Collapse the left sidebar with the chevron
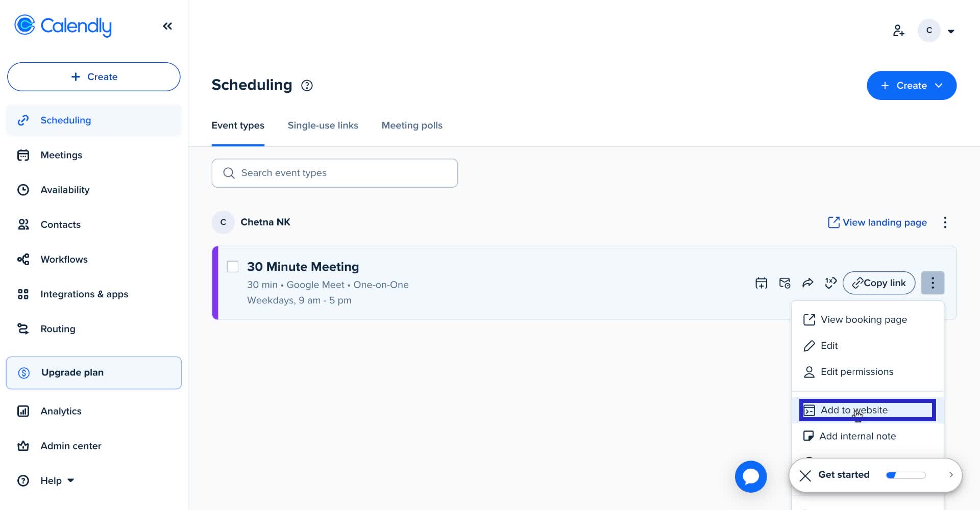This screenshot has width=980, height=510. coord(167,25)
